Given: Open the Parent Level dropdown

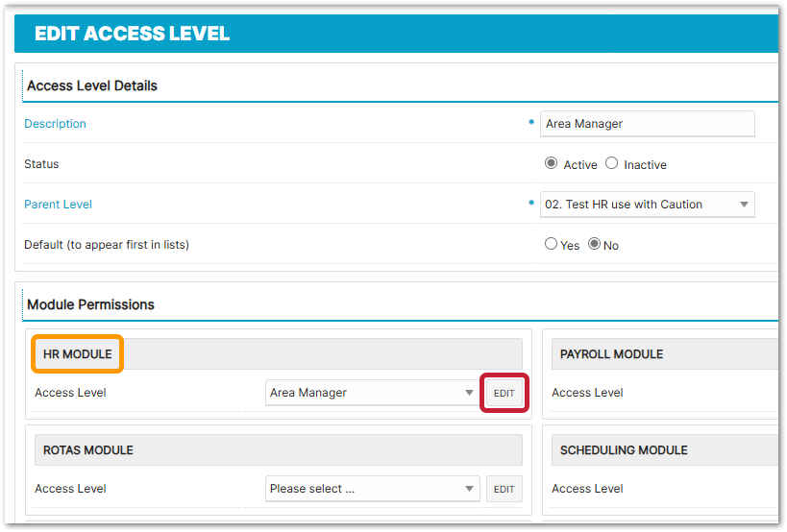Looking at the screenshot, I should [x=647, y=205].
